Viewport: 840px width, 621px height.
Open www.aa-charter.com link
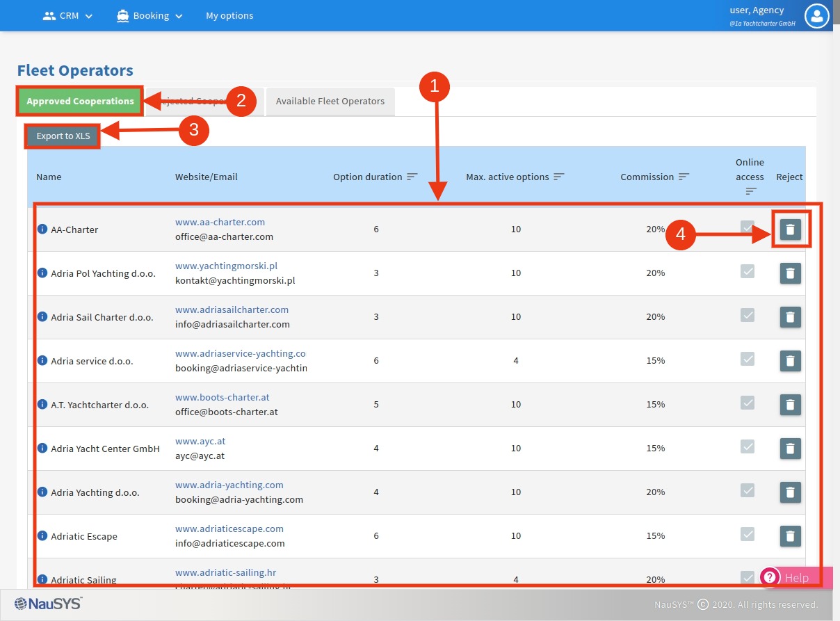click(220, 222)
